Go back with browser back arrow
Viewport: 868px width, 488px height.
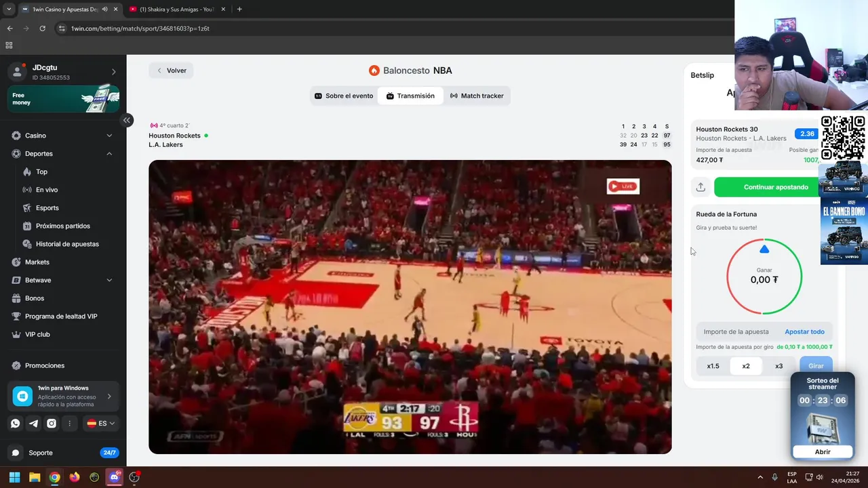click(9, 28)
